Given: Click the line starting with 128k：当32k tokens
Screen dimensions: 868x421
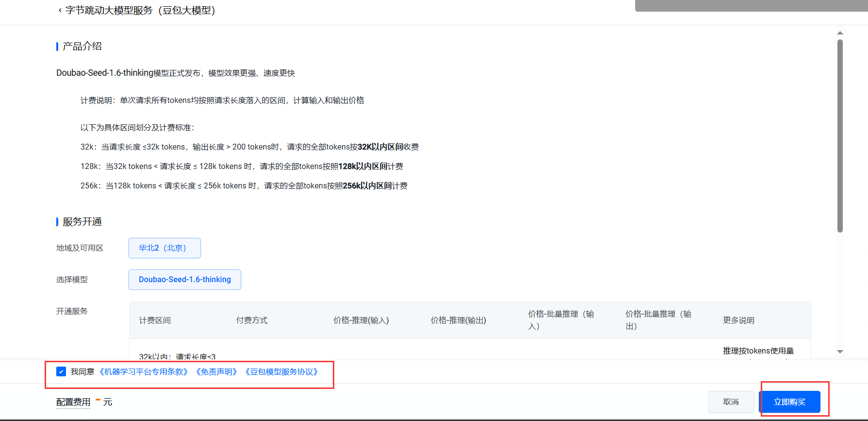Looking at the screenshot, I should click(x=242, y=166).
